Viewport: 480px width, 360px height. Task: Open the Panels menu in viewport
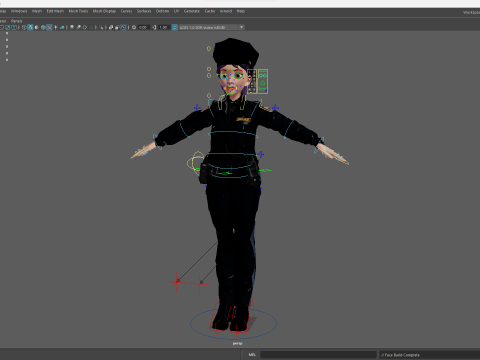pos(16,21)
